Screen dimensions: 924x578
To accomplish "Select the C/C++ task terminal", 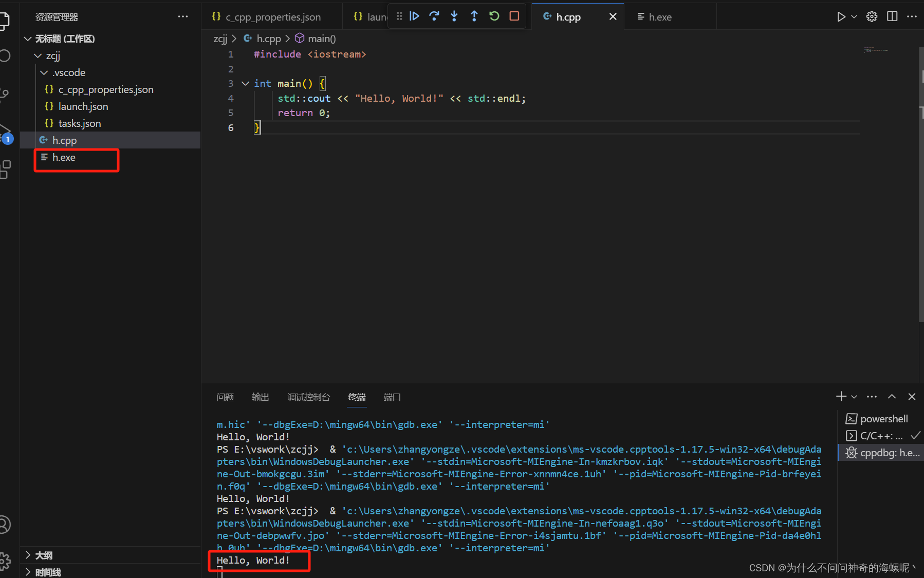I will [x=881, y=436].
